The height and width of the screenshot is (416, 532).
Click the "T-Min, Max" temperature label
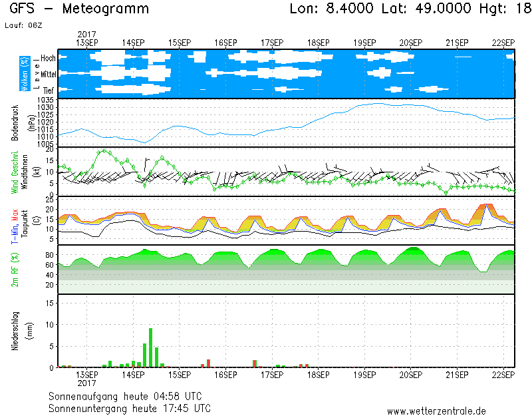(15, 226)
